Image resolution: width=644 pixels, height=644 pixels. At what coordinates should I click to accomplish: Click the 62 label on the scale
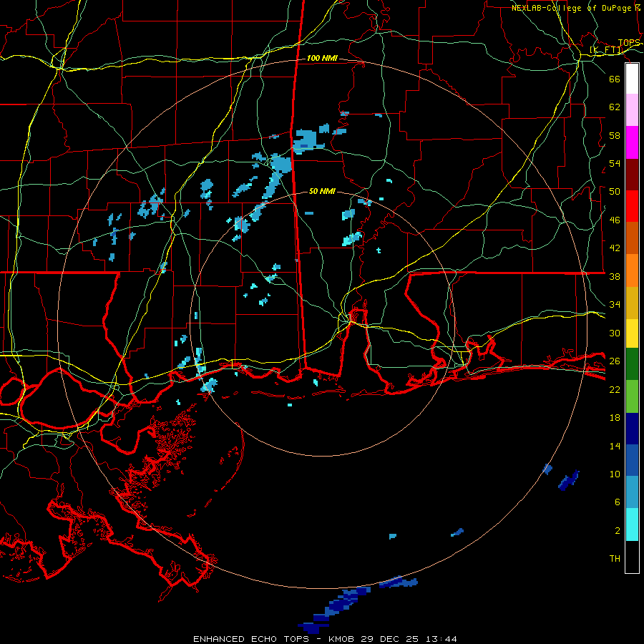(x=615, y=107)
